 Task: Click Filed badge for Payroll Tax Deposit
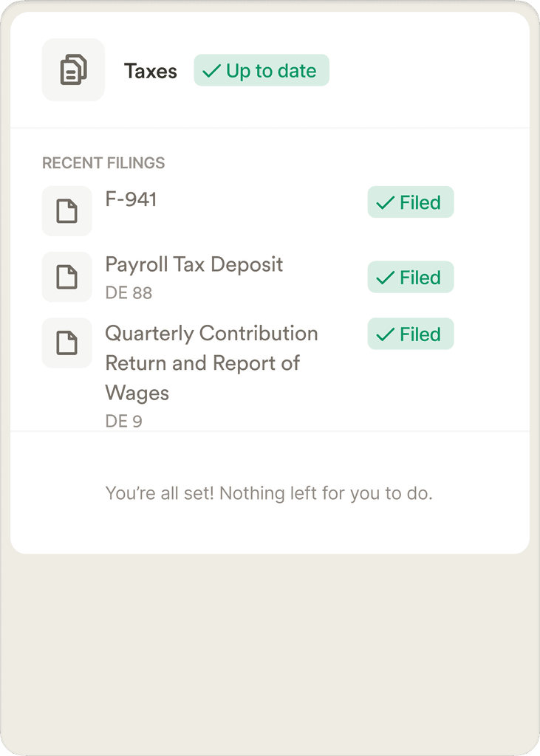[411, 278]
